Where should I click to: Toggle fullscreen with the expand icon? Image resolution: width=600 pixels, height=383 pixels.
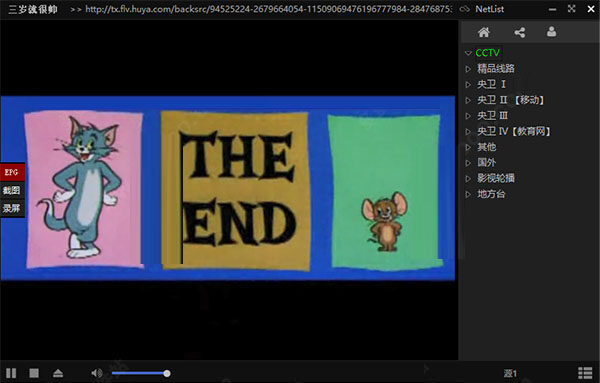coord(571,9)
